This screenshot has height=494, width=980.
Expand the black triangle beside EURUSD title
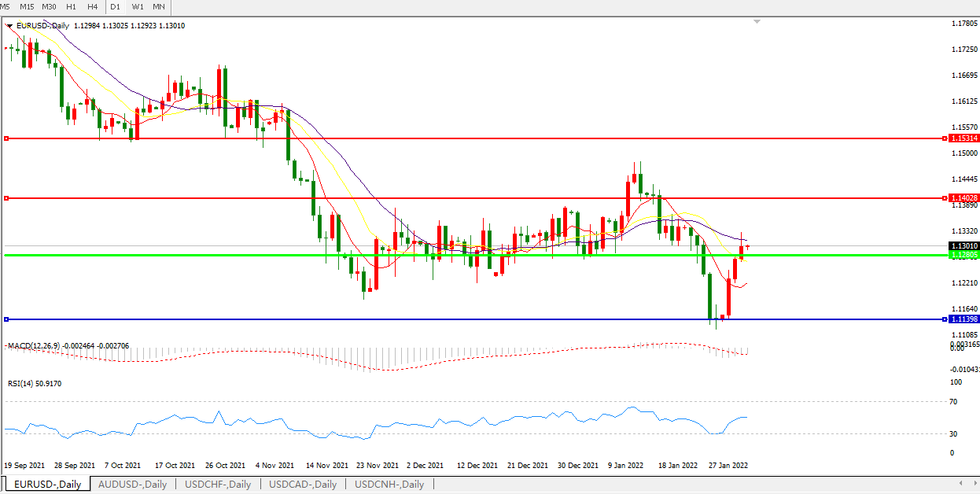tap(9, 26)
